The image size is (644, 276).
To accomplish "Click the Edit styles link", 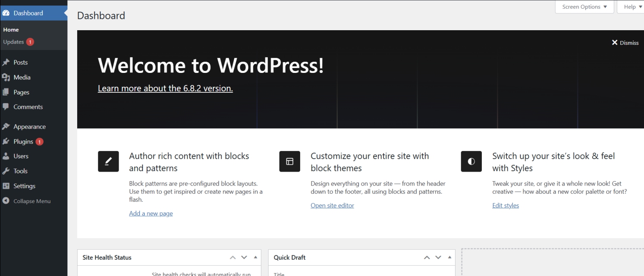I will coord(506,205).
